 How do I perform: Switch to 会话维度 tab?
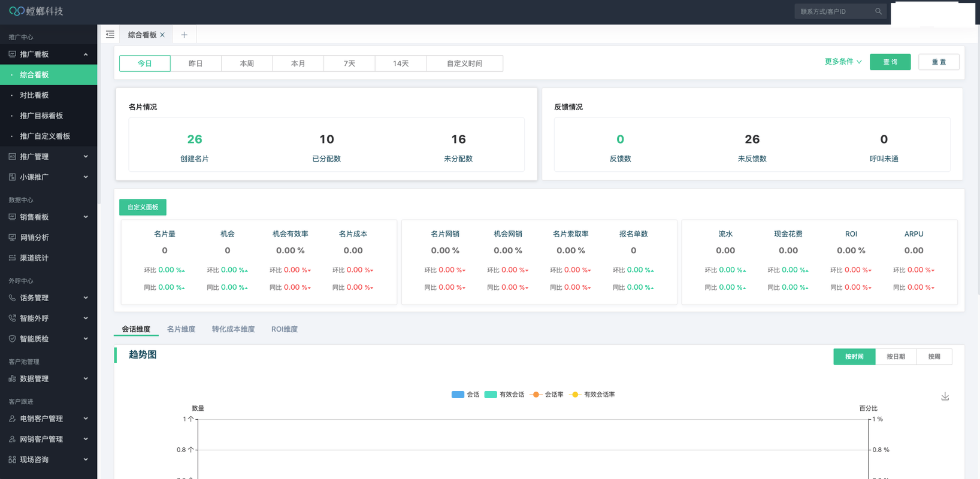(x=136, y=329)
